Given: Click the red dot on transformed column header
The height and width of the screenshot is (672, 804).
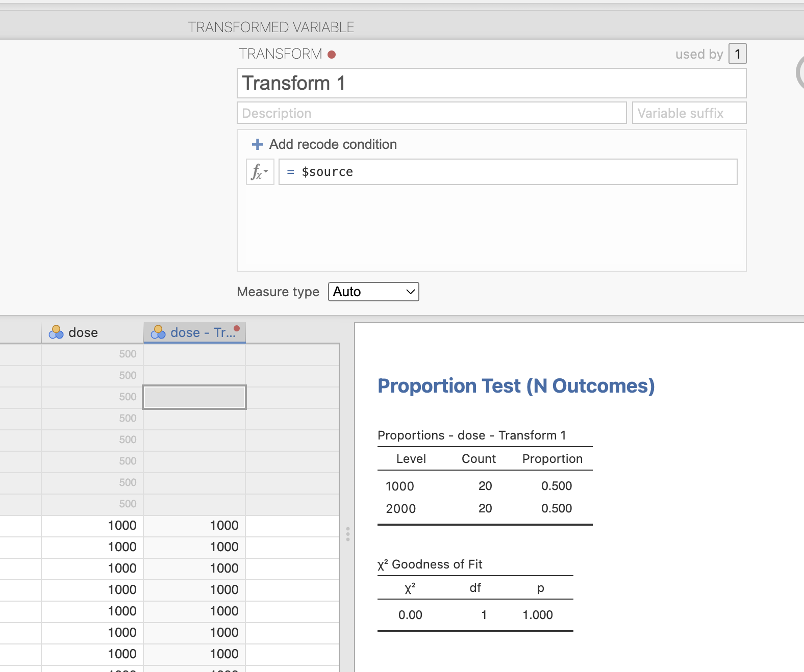Looking at the screenshot, I should (x=237, y=328).
